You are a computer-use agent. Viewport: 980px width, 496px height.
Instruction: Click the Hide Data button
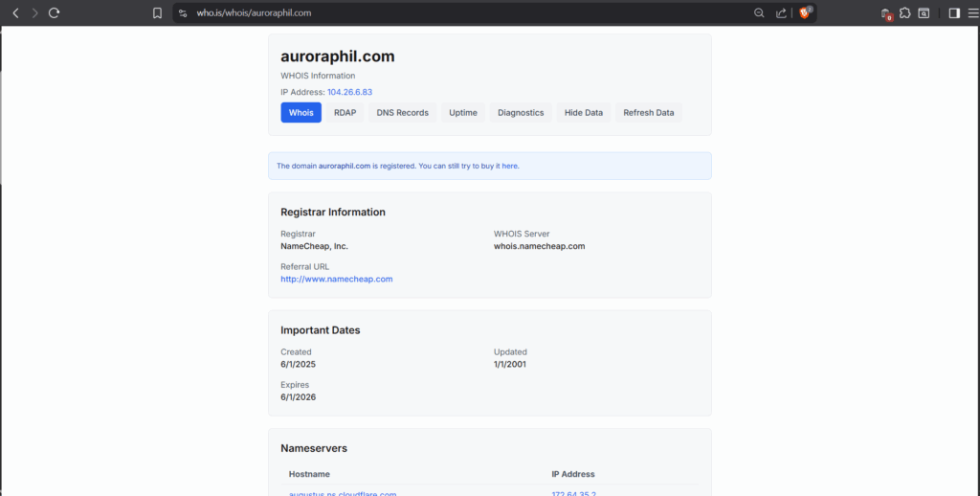pyautogui.click(x=584, y=113)
